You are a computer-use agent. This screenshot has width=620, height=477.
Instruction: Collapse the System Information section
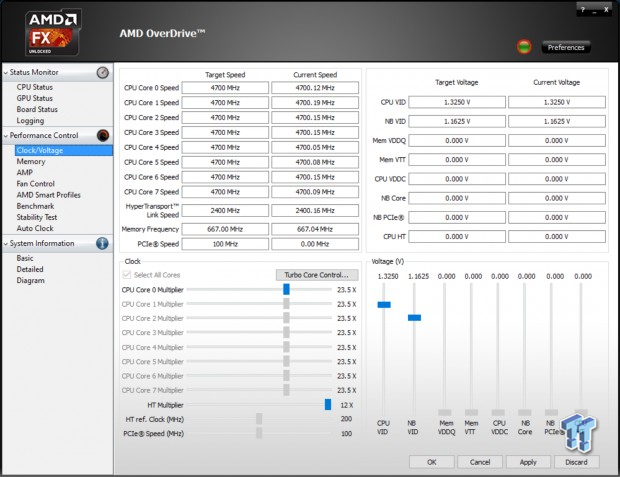[5, 243]
